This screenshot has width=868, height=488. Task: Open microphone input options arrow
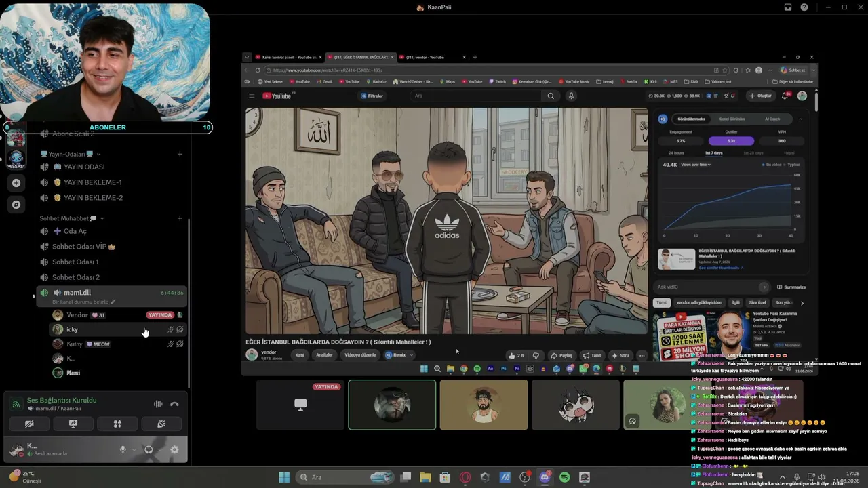pos(134,449)
